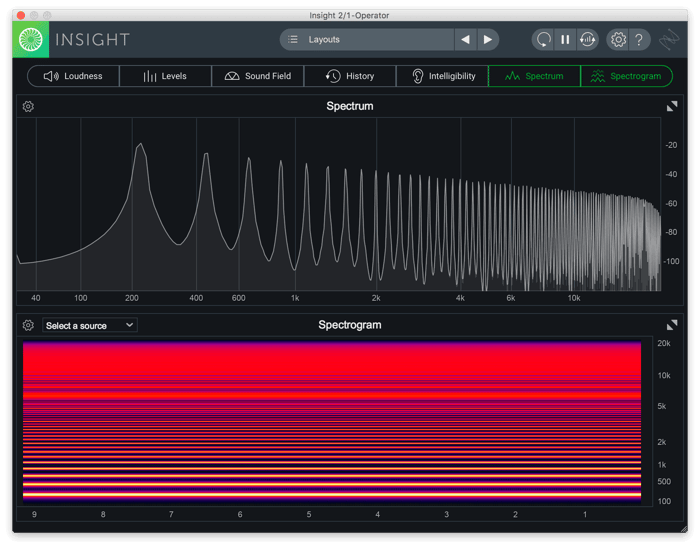Toggle the History module tab
Image resolution: width=700 pixels, height=548 pixels.
pos(350,76)
